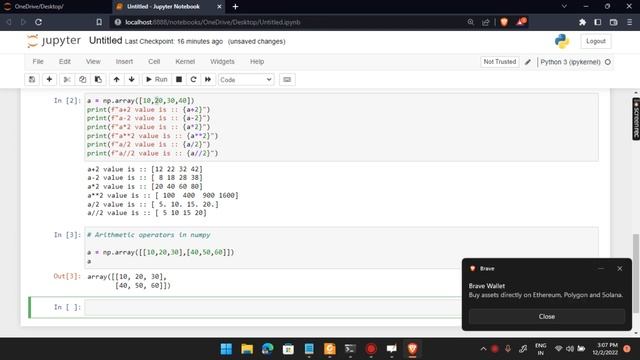Toggle the browser sidebar icon
Image resolution: width=640 pixels, height=360 pixels.
tap(598, 22)
